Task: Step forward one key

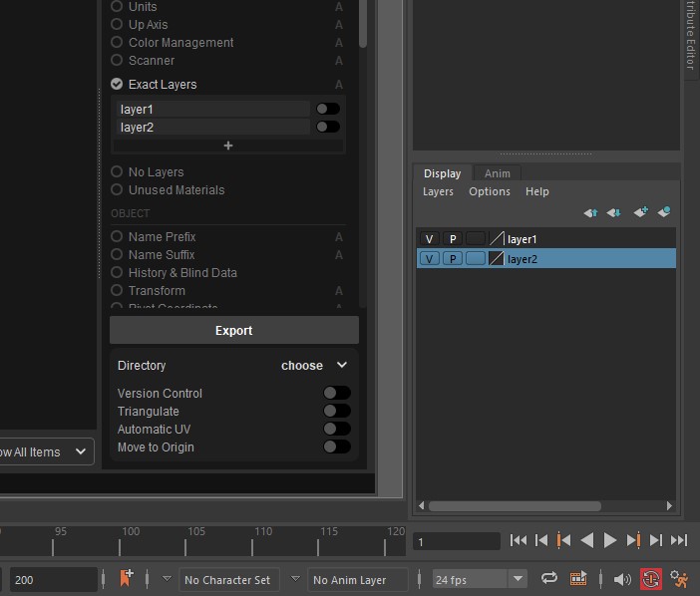Action: (633, 540)
